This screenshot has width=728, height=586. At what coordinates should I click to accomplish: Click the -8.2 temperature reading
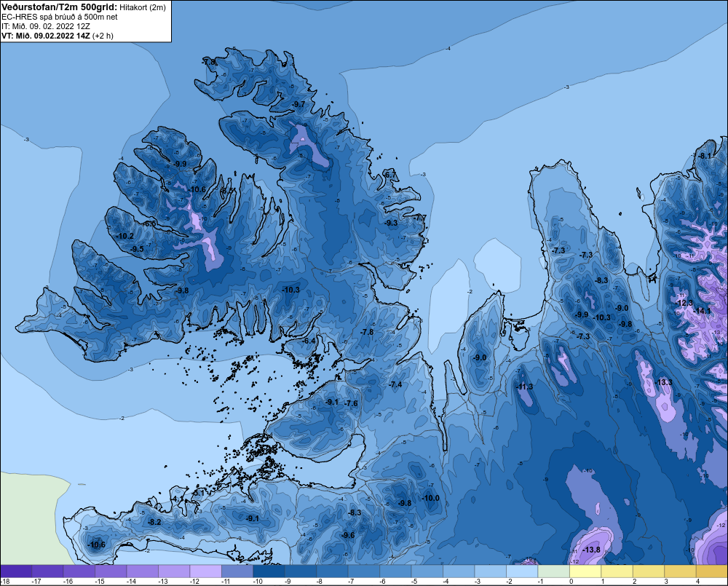click(x=154, y=522)
